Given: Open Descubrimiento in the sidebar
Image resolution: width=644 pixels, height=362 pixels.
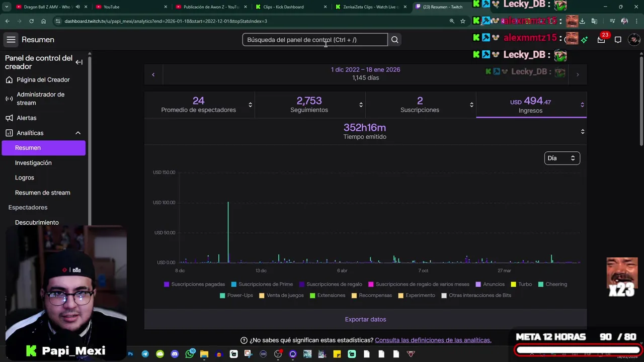Looking at the screenshot, I should click(37, 222).
